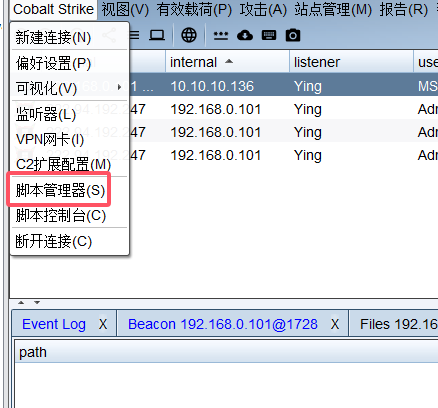The image size is (438, 408).
Task: Open the 攻击(A) menu
Action: (x=263, y=9)
